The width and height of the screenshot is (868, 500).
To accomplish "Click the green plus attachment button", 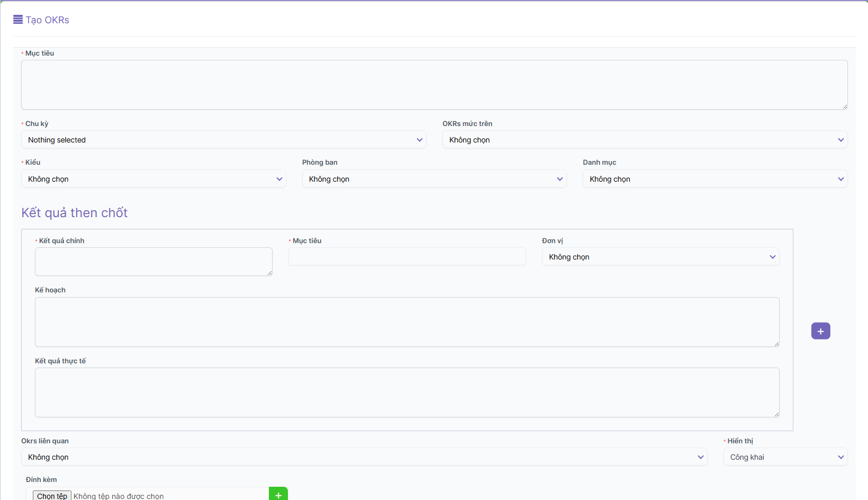I will tap(278, 495).
